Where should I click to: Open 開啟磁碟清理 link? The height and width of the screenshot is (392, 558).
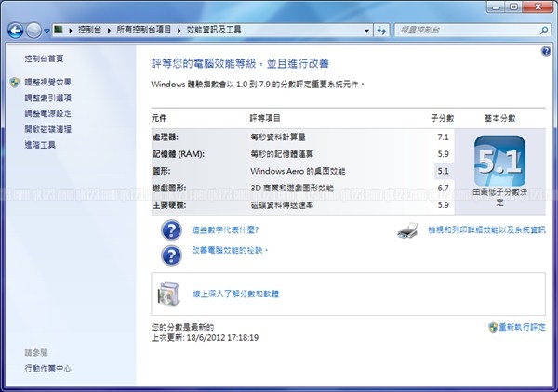(48, 129)
